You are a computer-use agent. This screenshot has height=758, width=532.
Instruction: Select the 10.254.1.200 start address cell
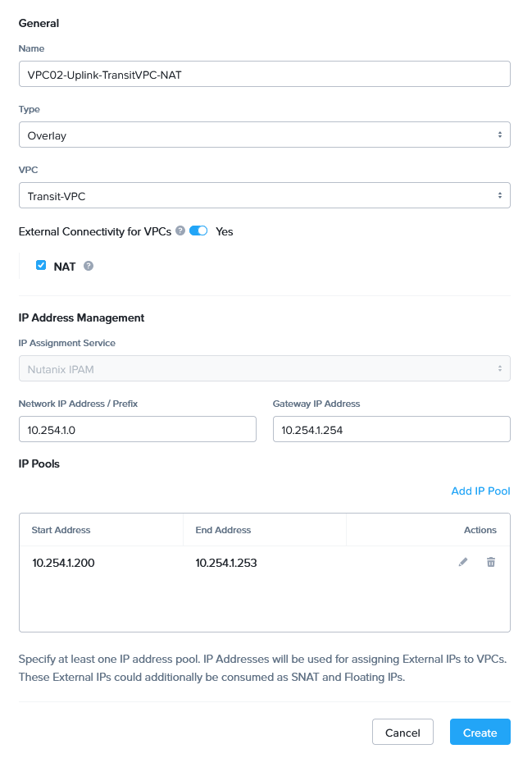pyautogui.click(x=64, y=563)
